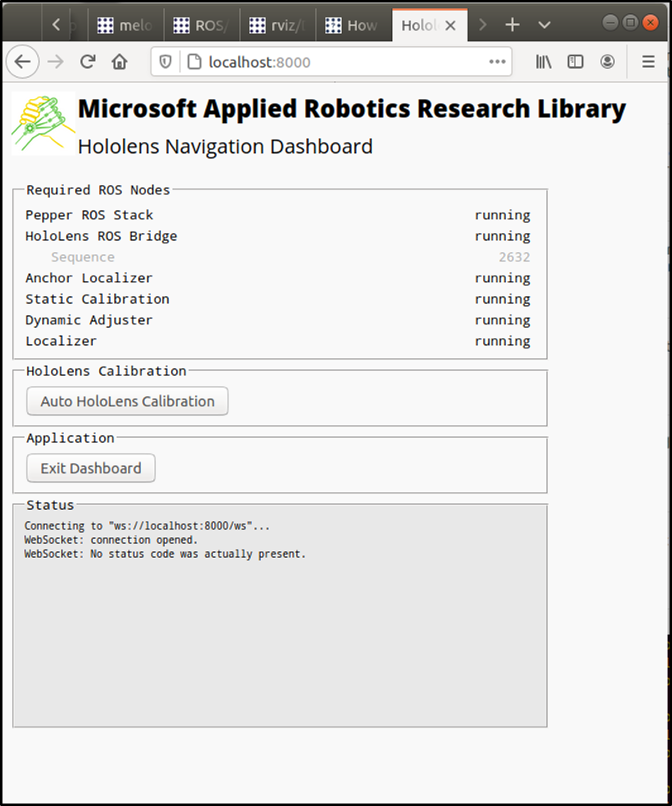Click the sequence value 2632
672x806 pixels.
coord(514,257)
